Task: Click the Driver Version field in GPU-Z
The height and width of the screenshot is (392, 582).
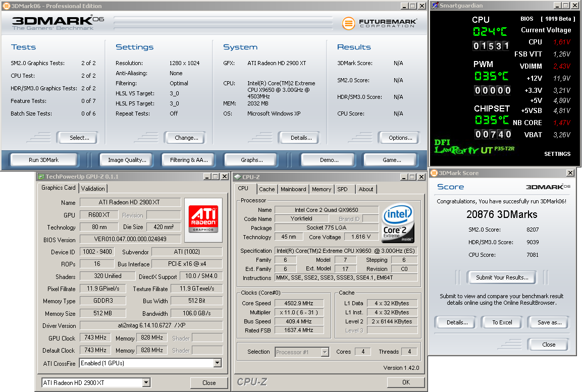Action: pyautogui.click(x=151, y=325)
